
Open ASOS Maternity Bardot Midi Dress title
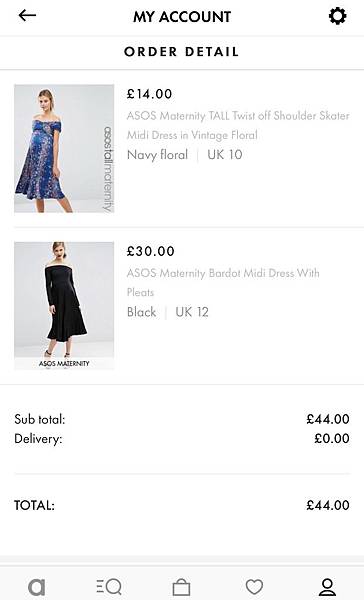(x=223, y=282)
